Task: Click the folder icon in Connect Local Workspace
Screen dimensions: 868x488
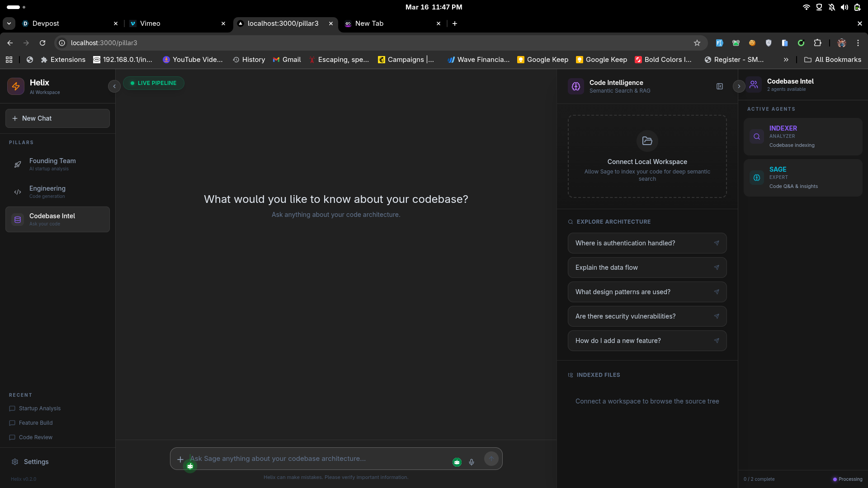Action: pos(647,141)
